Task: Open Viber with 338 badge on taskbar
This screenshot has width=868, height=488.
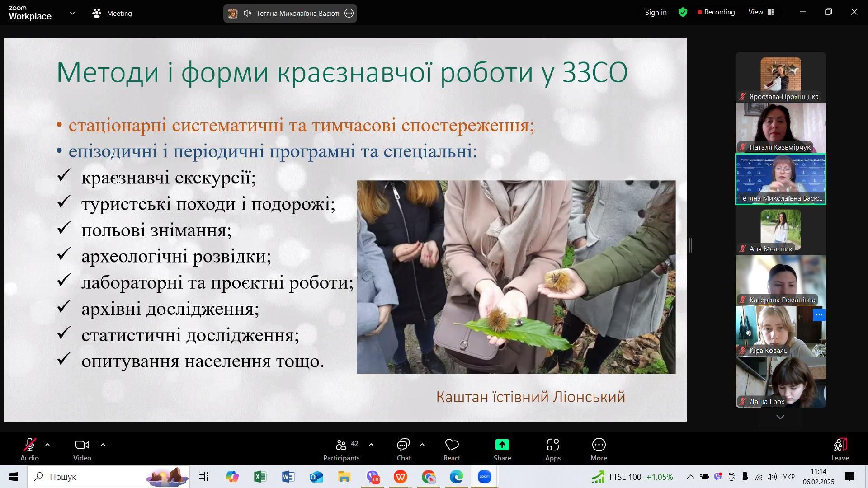Action: pyautogui.click(x=373, y=477)
